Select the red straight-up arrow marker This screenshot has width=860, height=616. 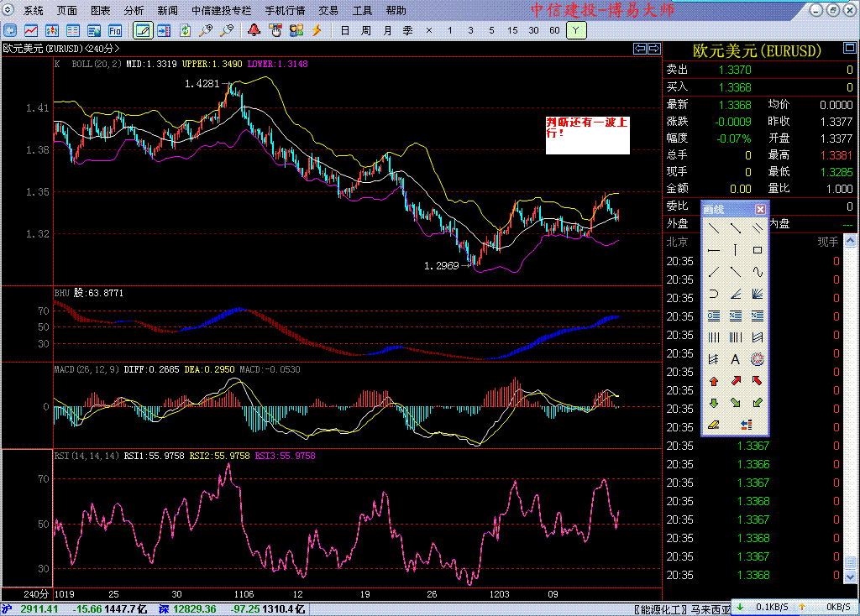[x=713, y=381]
